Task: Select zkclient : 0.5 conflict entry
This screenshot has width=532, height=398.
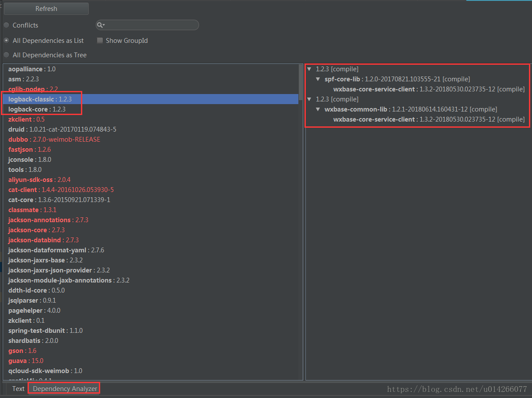Action: coord(26,119)
